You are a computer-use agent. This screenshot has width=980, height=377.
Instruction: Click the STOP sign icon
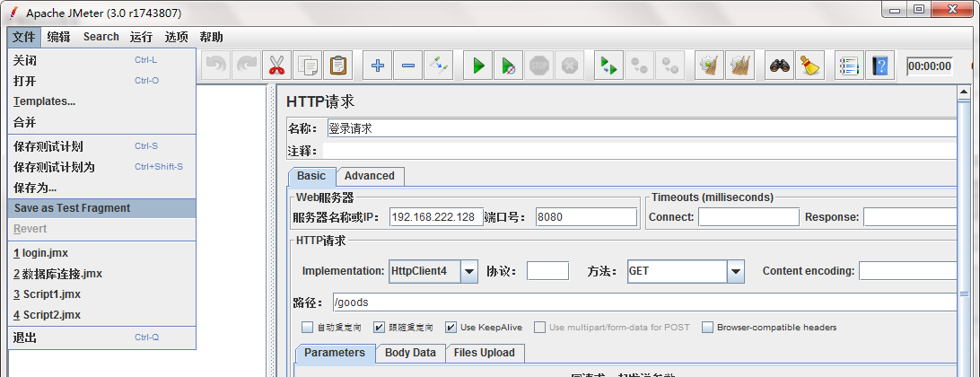click(538, 65)
